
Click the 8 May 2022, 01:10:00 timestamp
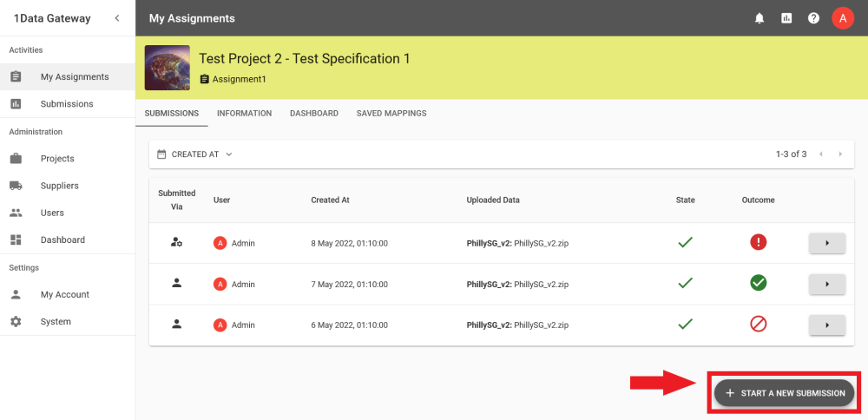coord(349,244)
